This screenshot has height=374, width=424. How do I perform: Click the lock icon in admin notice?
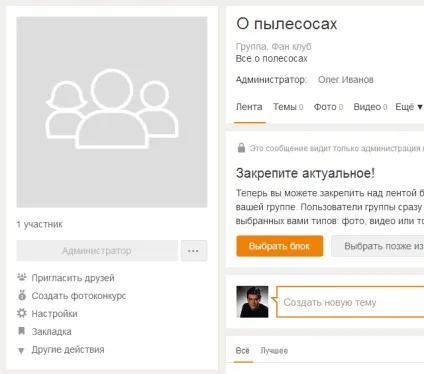click(x=241, y=148)
